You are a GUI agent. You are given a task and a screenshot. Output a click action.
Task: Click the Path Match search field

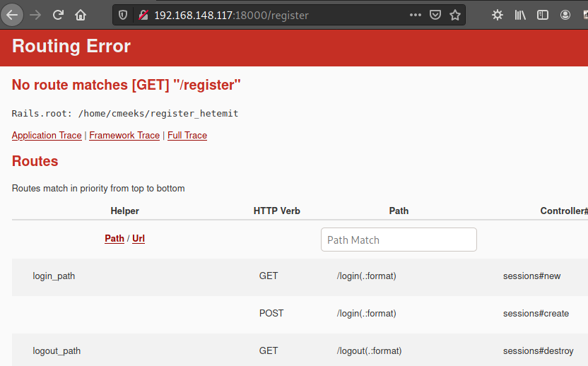pyautogui.click(x=399, y=240)
